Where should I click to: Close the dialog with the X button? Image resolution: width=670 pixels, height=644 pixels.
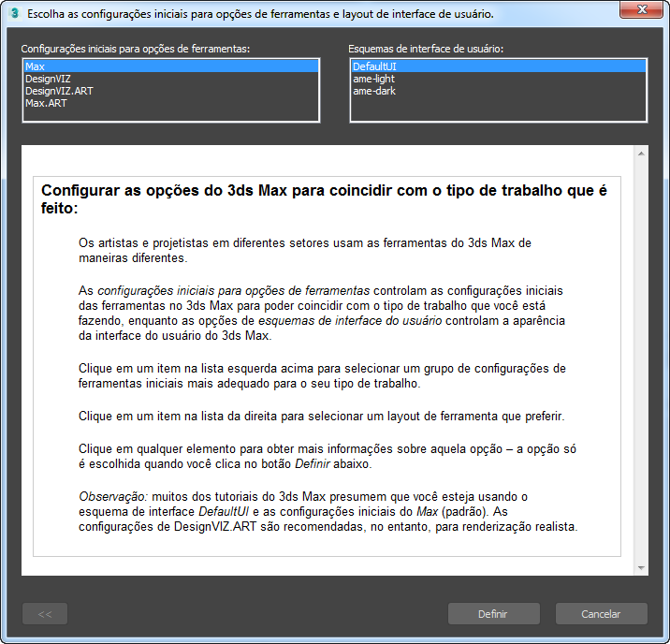coord(642,9)
